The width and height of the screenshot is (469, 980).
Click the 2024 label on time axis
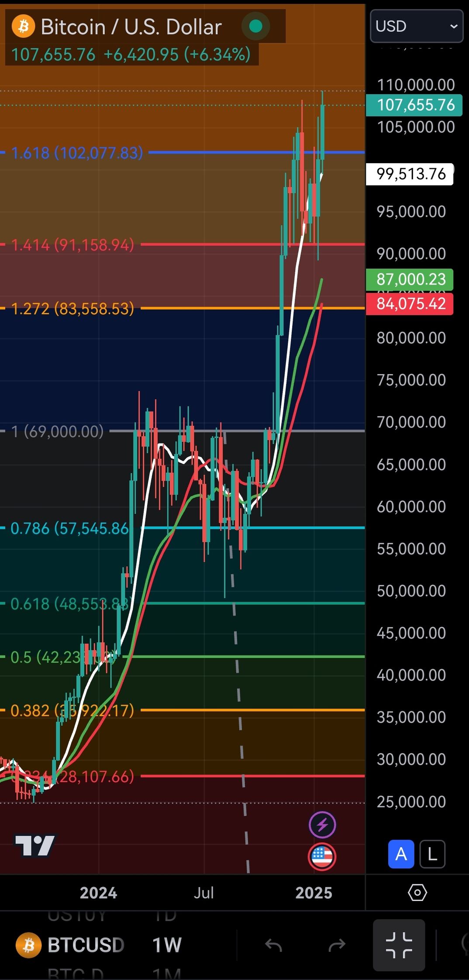(x=98, y=893)
